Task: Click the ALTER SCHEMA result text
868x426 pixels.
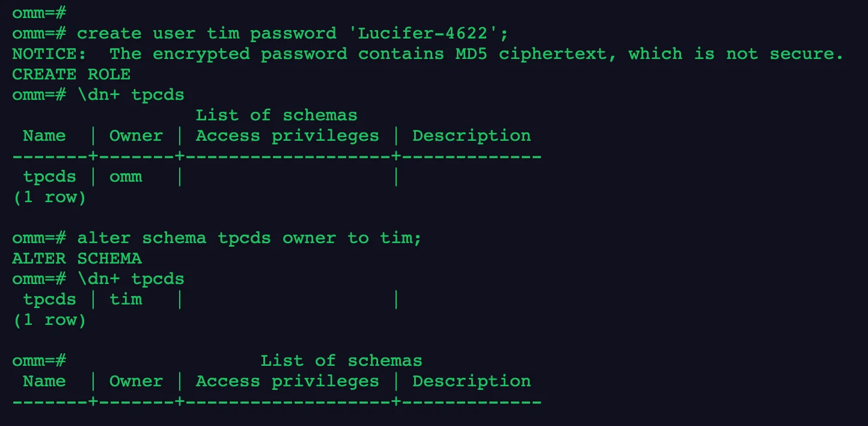Action: pos(76,258)
